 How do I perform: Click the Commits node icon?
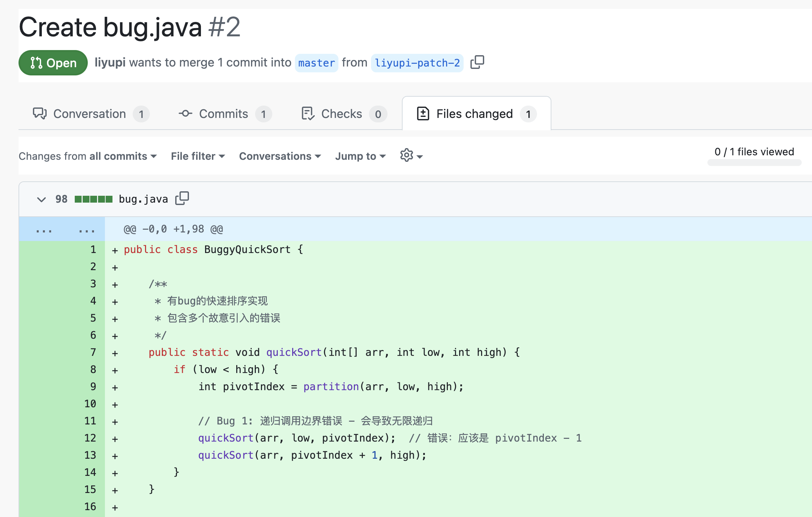click(185, 113)
